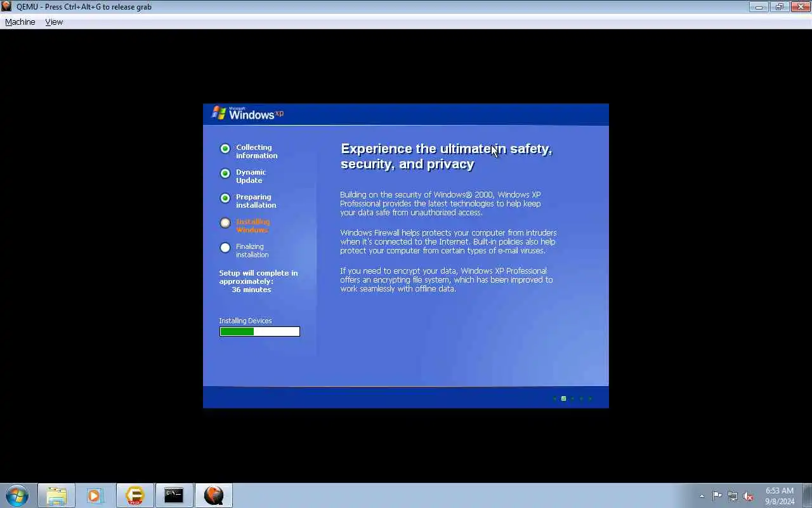Click the QEMU icon in title bar
Screen dimensions: 812x508
click(x=6, y=6)
